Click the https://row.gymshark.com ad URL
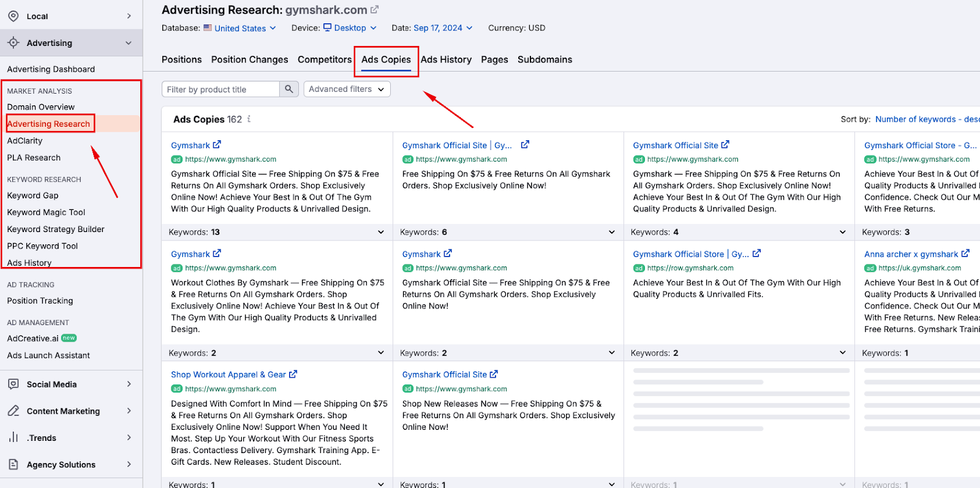The height and width of the screenshot is (488, 980). click(690, 268)
